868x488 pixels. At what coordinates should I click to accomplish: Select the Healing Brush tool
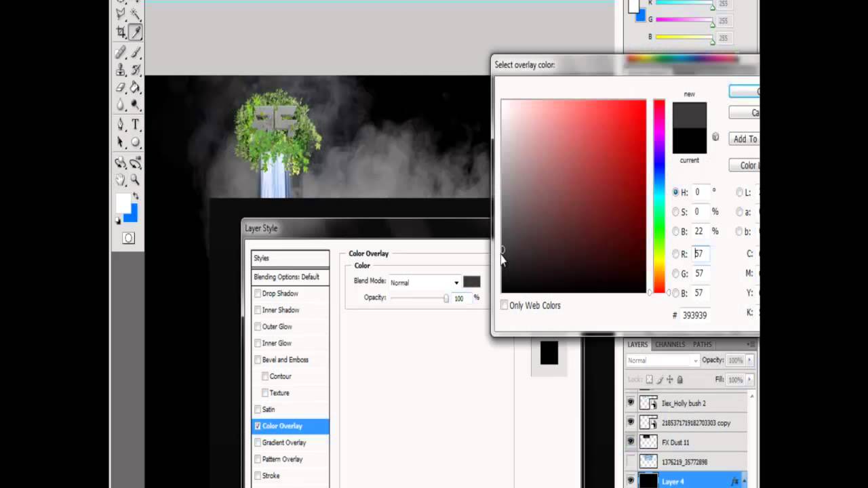(x=121, y=52)
